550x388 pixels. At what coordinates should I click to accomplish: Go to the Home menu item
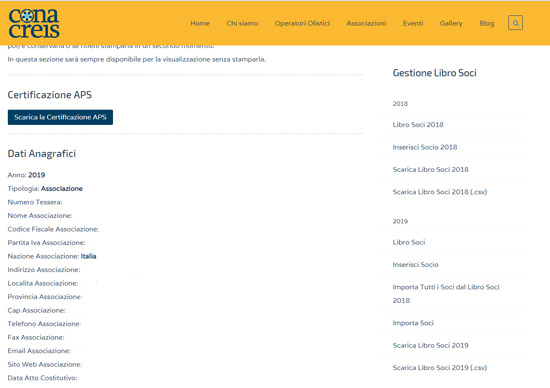tap(200, 23)
